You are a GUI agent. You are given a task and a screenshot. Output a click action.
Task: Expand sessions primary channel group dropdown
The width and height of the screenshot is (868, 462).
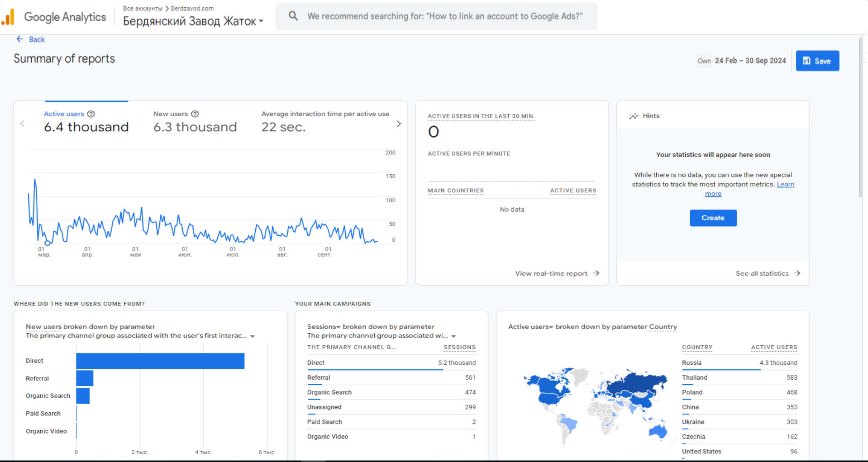[x=453, y=336]
